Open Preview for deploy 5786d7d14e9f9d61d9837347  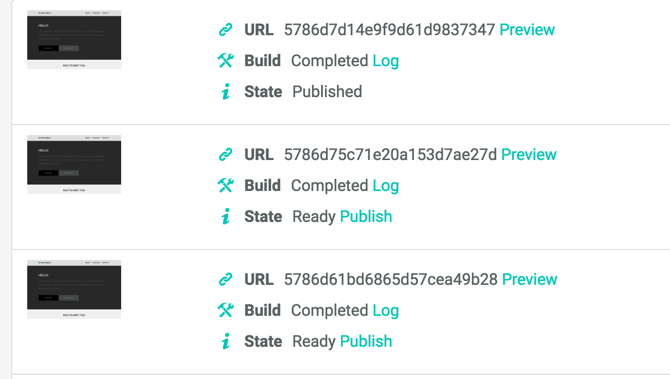[527, 30]
